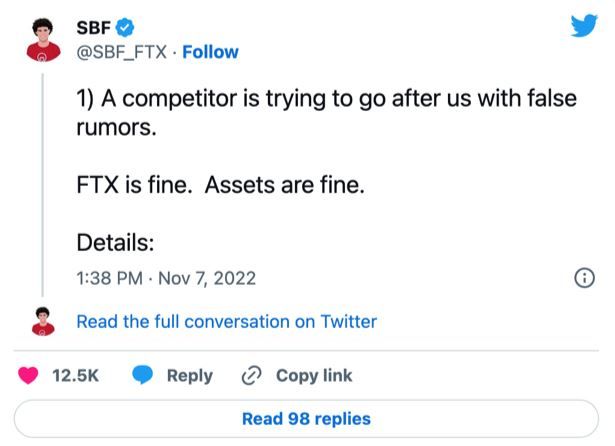The width and height of the screenshot is (615, 446).
Task: Click the 1:38 PM · Nov 7, 2022 timestamp
Action: coord(166,279)
